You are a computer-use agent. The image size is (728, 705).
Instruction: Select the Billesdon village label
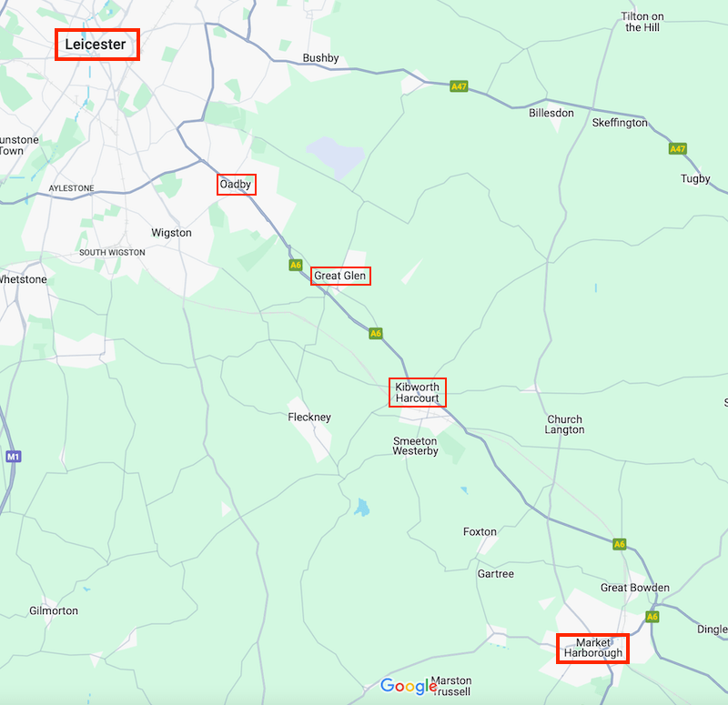[551, 113]
